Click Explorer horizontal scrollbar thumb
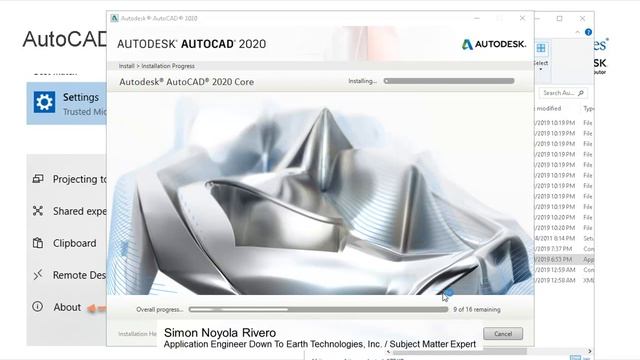 460,351
